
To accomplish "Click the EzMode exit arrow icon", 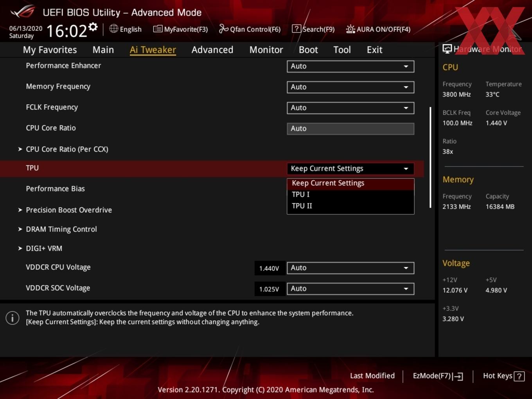I will (x=458, y=376).
